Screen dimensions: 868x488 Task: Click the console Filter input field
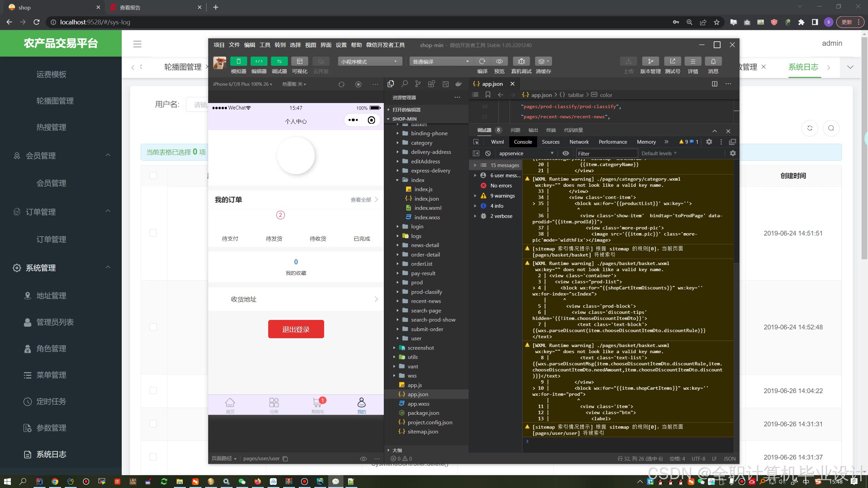click(x=606, y=154)
